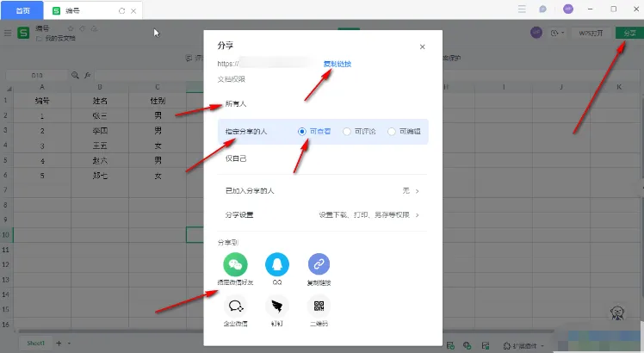Screen dimensions: 644x353
Task: Open the hamburger menu beside spreadsheet logo
Action: click(x=8, y=33)
